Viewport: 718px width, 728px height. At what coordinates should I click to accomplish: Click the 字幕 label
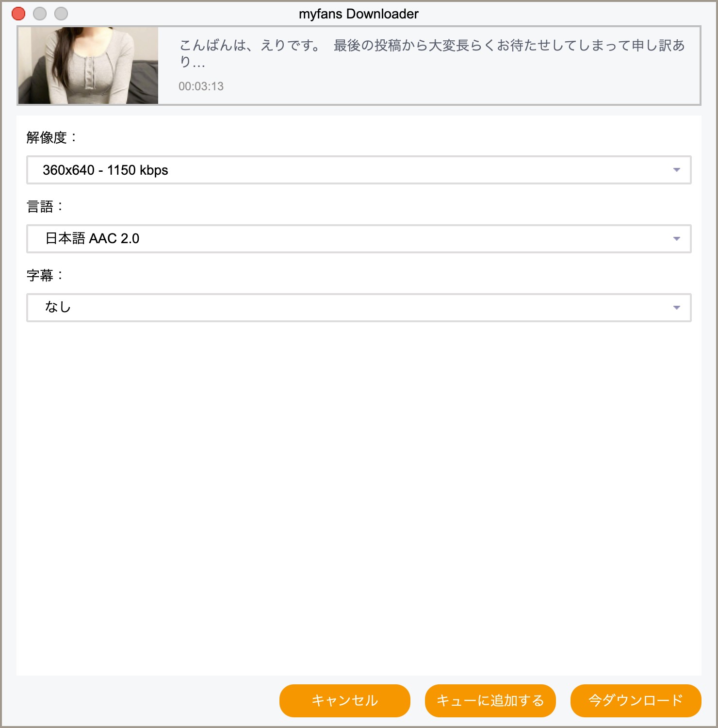point(45,276)
